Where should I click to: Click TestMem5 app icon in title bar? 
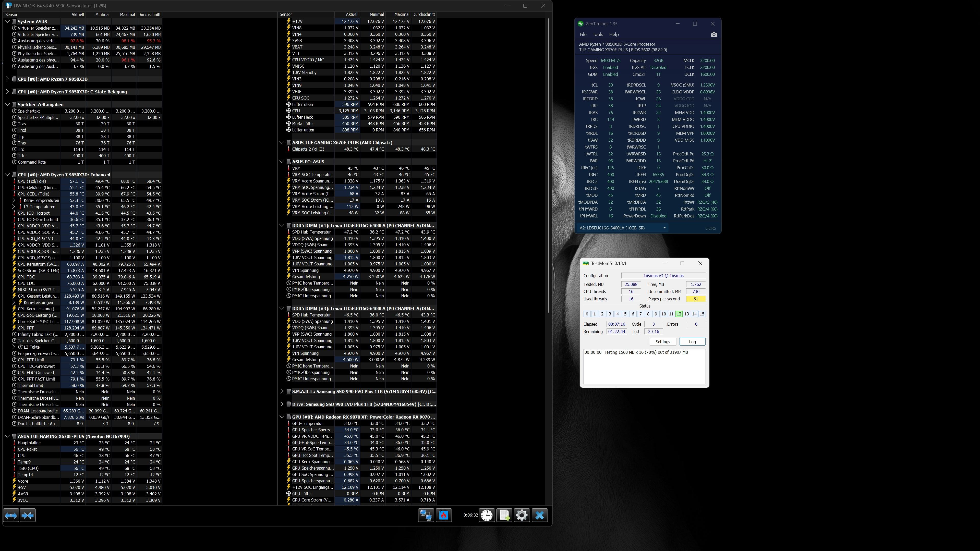pos(586,263)
